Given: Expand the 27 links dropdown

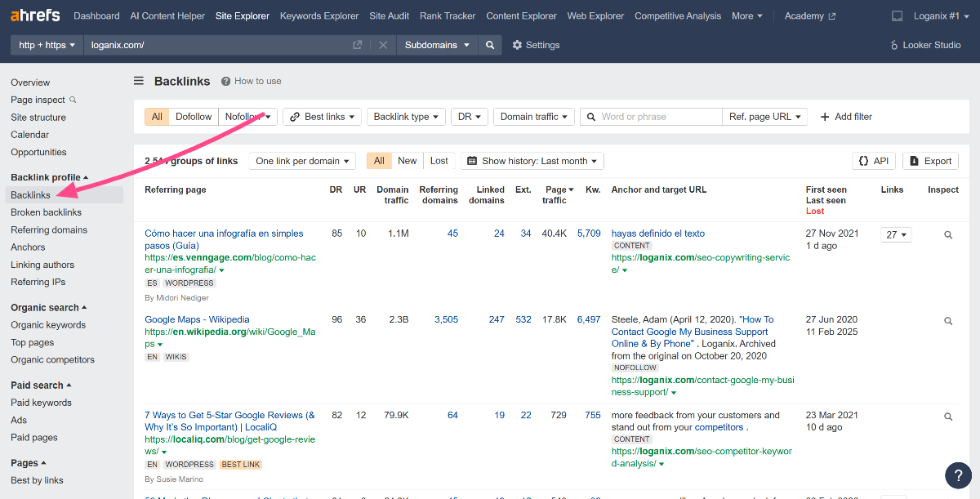Looking at the screenshot, I should 897,234.
